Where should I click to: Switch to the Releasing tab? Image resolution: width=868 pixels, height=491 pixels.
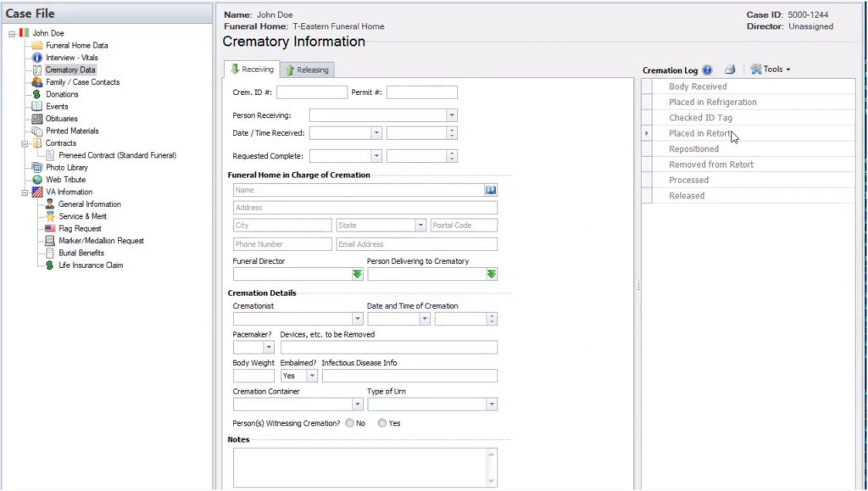coord(307,70)
